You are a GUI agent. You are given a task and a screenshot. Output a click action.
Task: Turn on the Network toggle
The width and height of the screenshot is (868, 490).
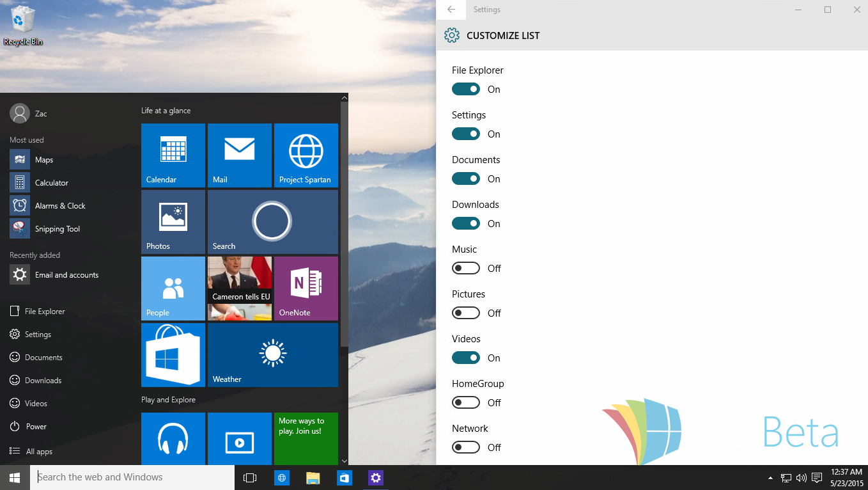(466, 447)
